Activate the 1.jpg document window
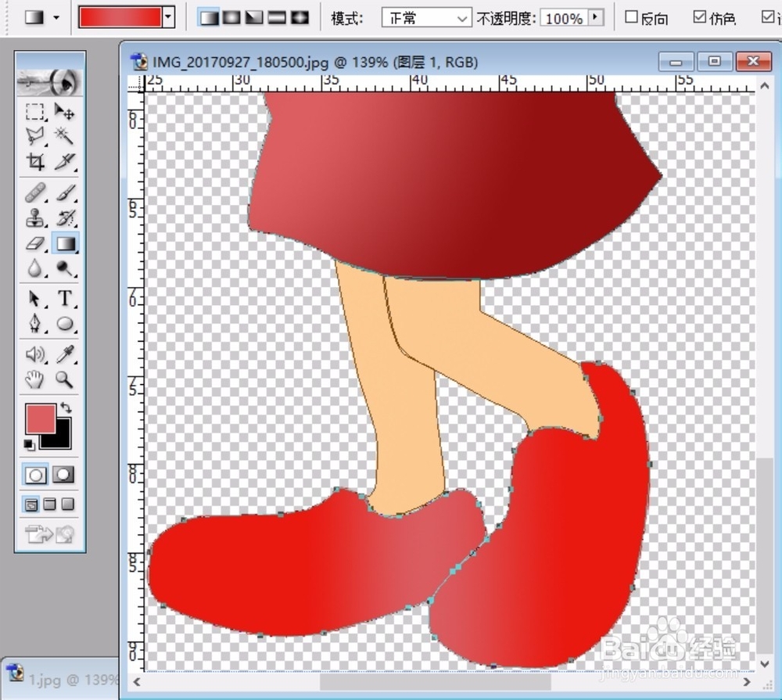Image resolution: width=782 pixels, height=700 pixels. point(61,679)
